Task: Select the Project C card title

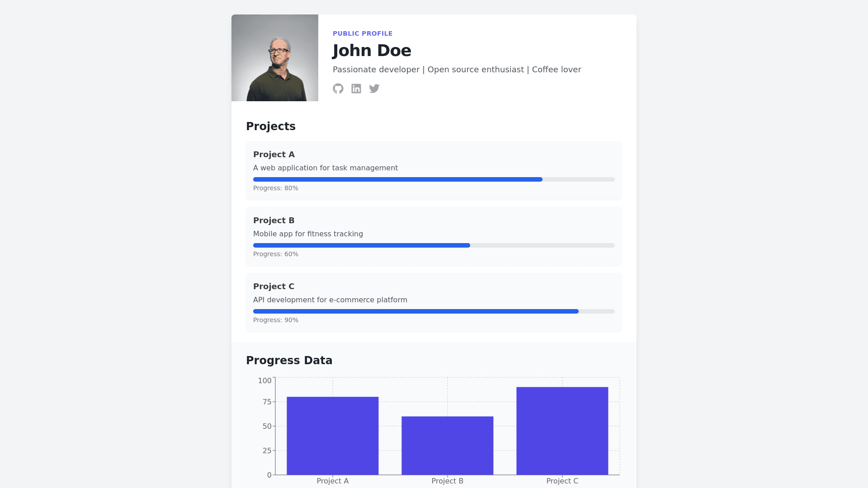Action: [274, 286]
